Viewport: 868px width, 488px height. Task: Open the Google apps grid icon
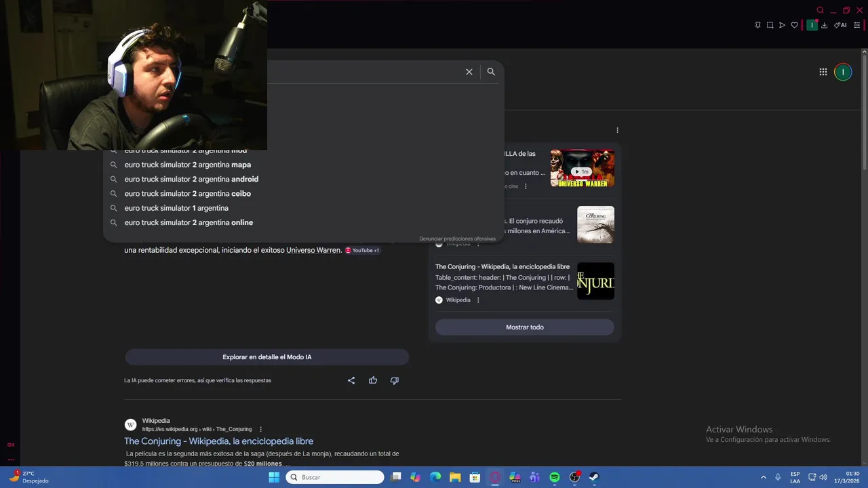point(823,72)
